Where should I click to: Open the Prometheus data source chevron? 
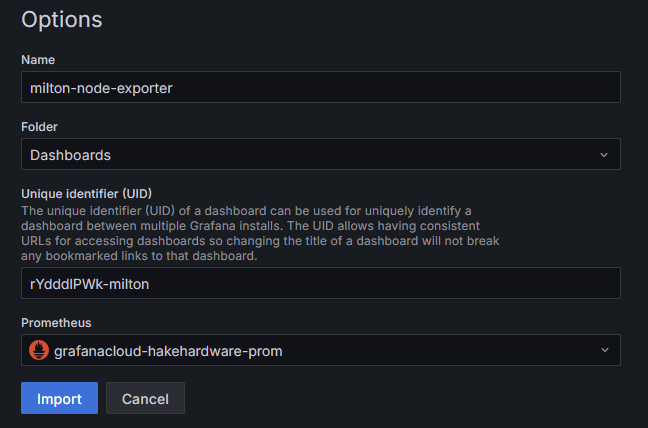[x=603, y=350]
